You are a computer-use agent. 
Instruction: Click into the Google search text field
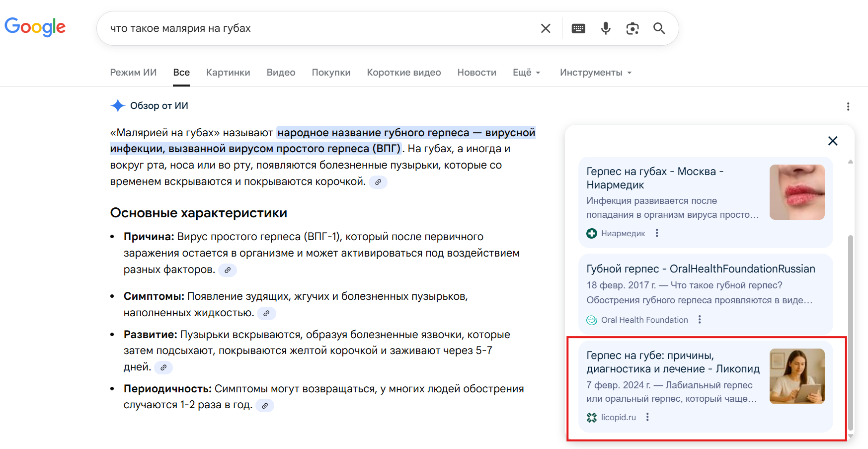click(x=318, y=28)
